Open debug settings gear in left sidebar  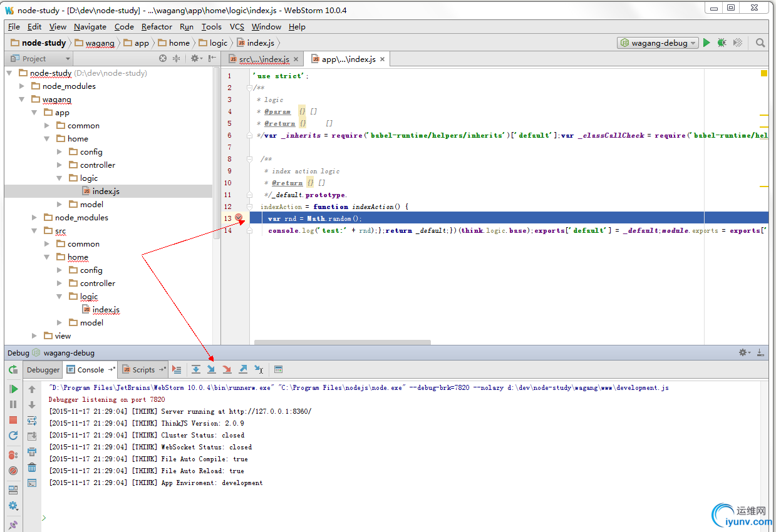coord(13,506)
